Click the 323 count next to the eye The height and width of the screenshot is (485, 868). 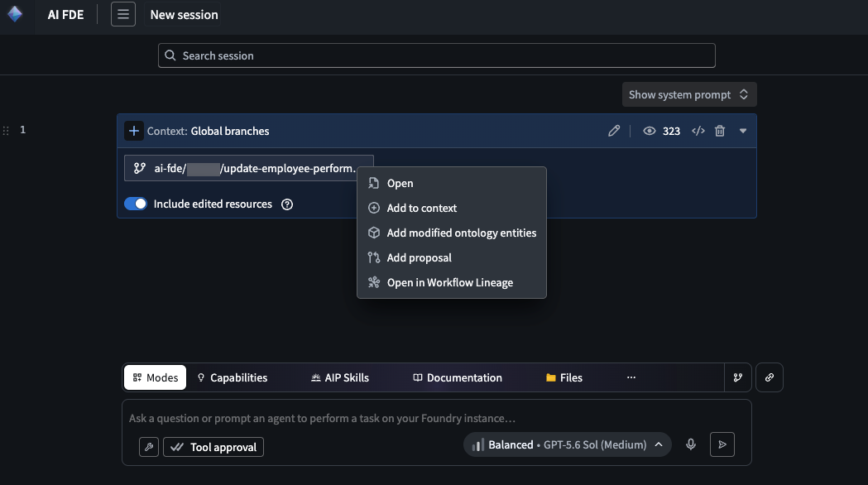(x=672, y=132)
